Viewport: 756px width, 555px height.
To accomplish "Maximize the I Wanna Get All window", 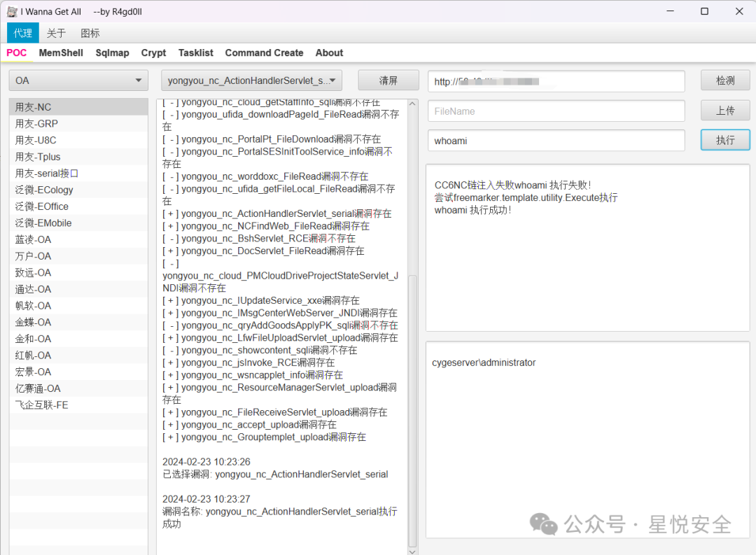I will point(704,11).
